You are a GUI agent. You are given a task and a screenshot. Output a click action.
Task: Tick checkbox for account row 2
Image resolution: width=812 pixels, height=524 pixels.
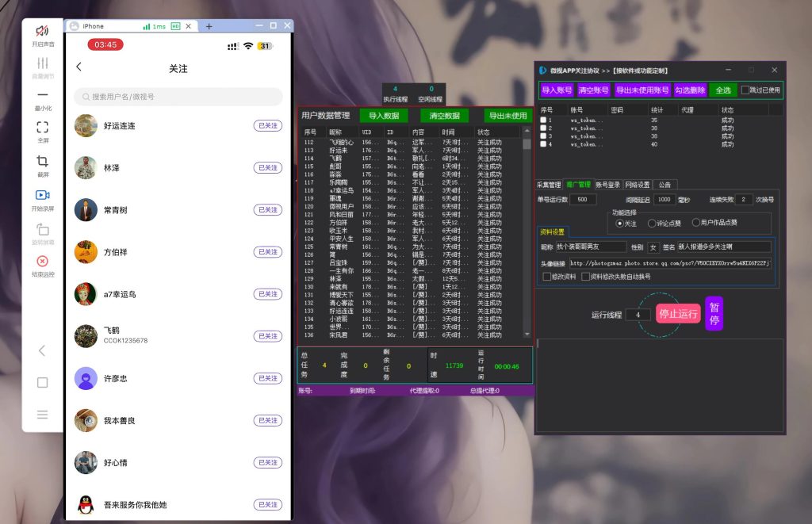click(x=543, y=128)
